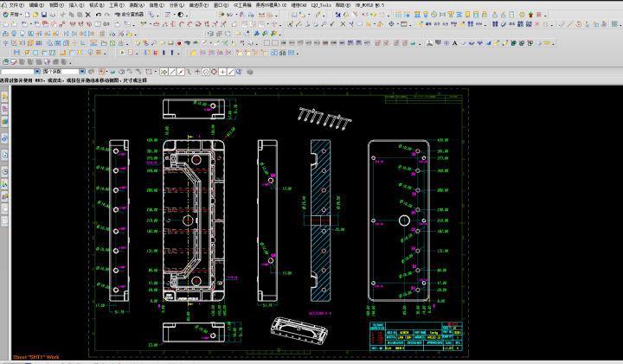Click the crosshair target icon in second toolbar row
This screenshot has width=623, height=364.
[x=391, y=24]
